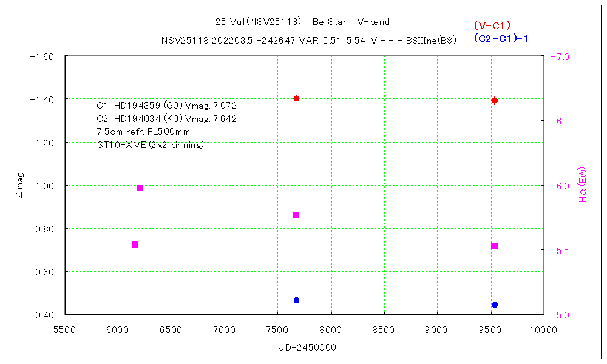This screenshot has width=607, height=364.
Task: Select the blue data point near JD 7680
Action: tap(296, 300)
